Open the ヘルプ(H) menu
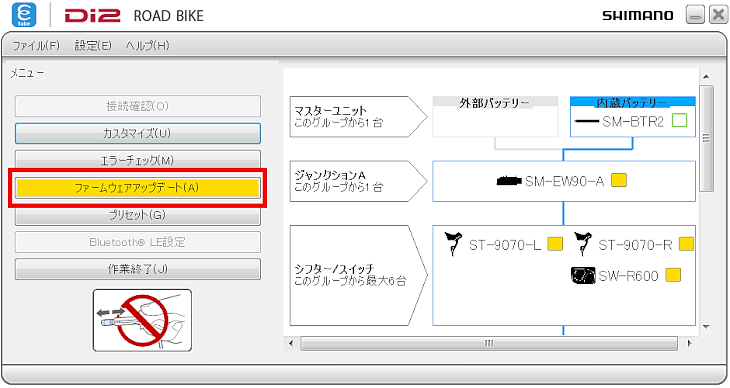730x388 pixels. [148, 46]
